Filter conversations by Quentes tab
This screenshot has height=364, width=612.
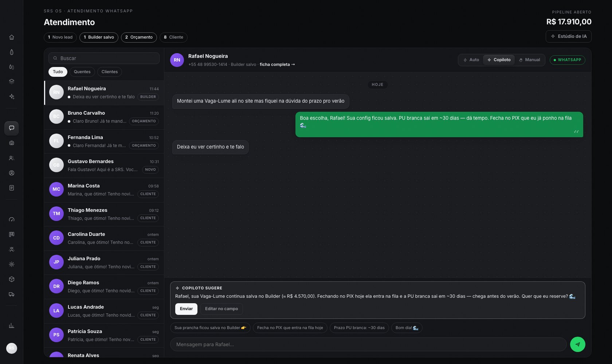(x=82, y=72)
